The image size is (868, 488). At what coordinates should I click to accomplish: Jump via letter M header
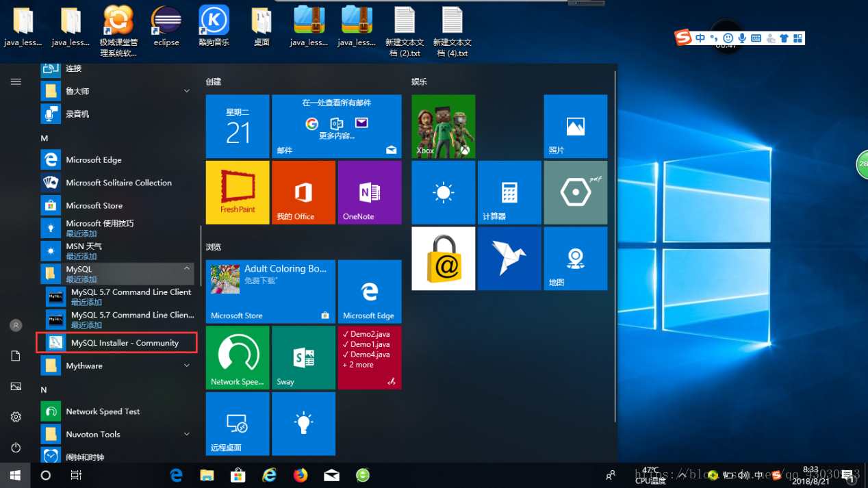pos(44,138)
